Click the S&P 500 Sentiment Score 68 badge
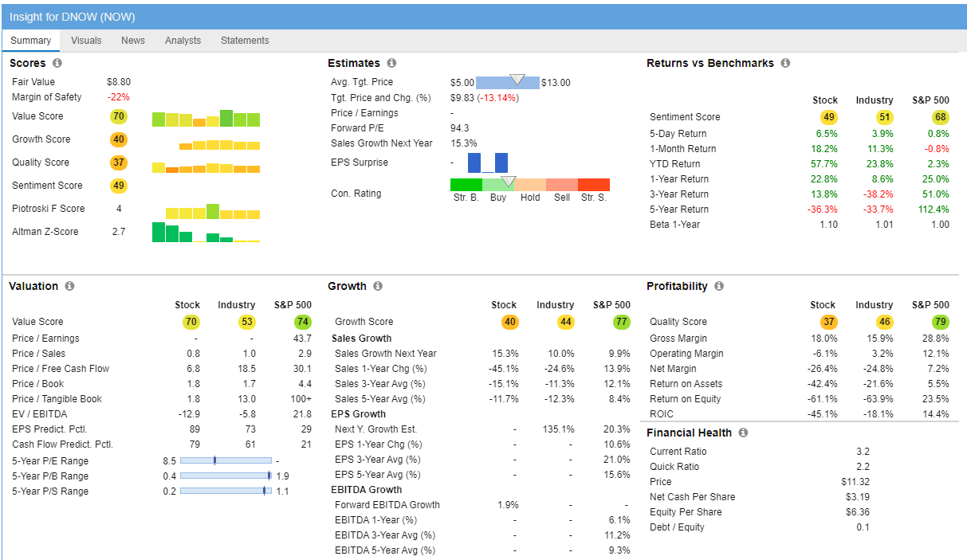Image resolution: width=967 pixels, height=560 pixels. (x=941, y=117)
